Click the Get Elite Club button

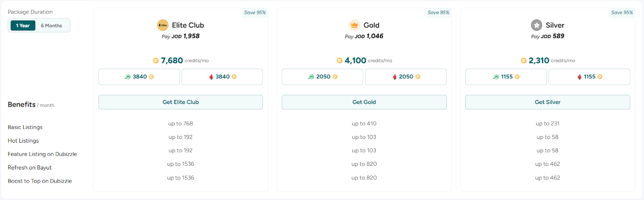click(181, 102)
